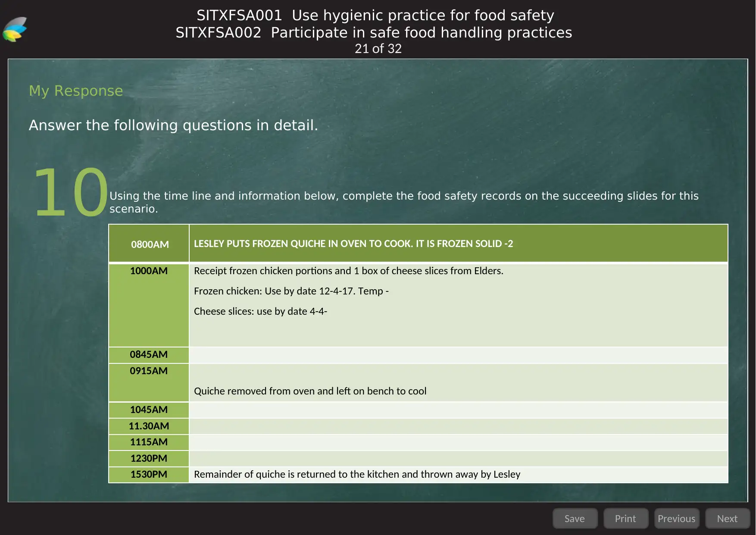Click the 'My Response' heading
The image size is (756, 535).
[x=76, y=91]
